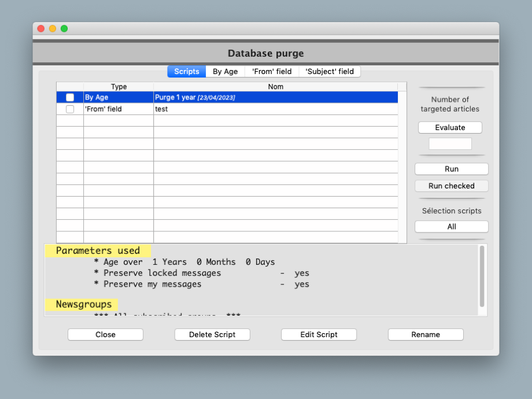Rename the selected script

coord(426,335)
